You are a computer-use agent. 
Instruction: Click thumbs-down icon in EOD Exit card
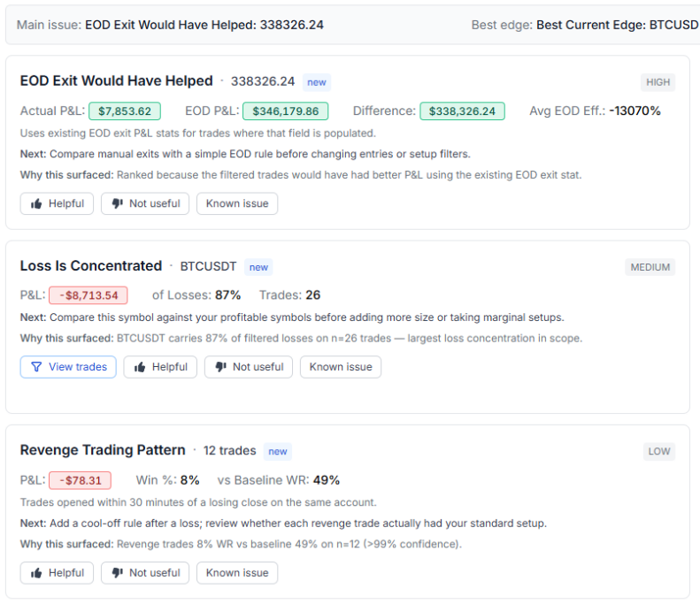click(x=118, y=204)
